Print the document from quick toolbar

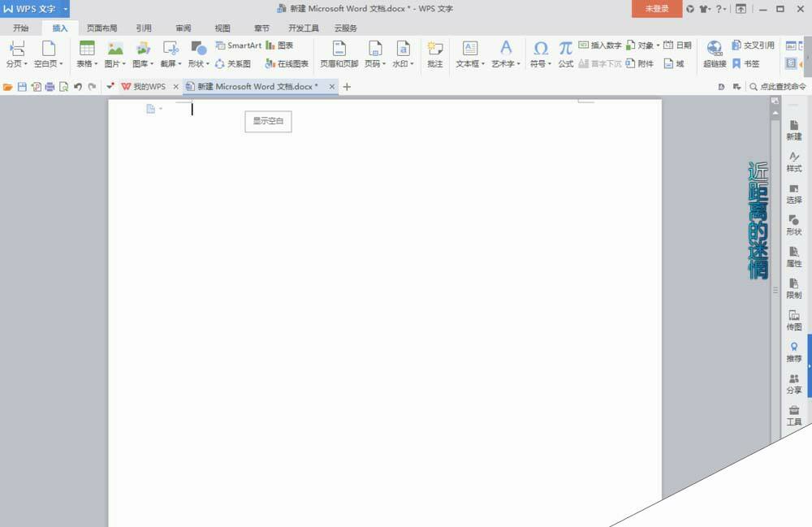click(50, 87)
